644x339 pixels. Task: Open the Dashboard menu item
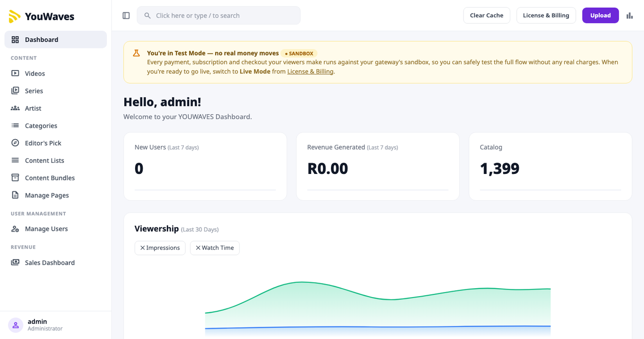(x=56, y=39)
